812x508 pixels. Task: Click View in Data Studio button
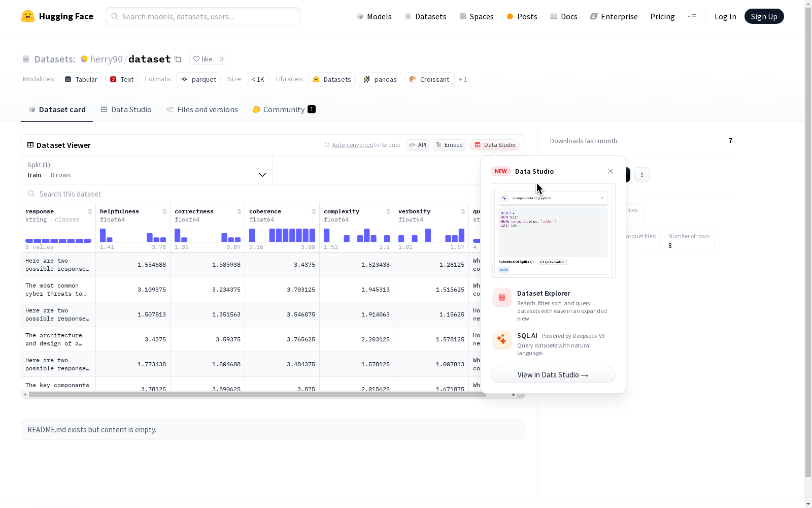click(553, 375)
